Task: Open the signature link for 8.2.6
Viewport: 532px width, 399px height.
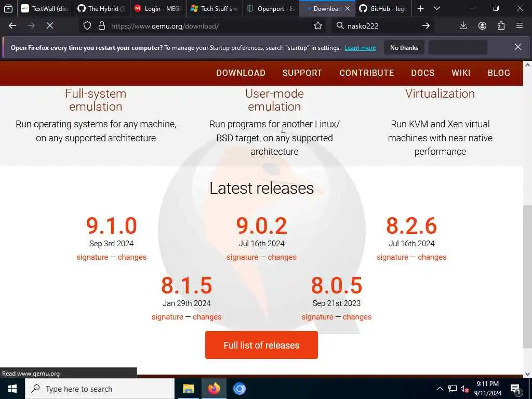Action: coord(392,257)
